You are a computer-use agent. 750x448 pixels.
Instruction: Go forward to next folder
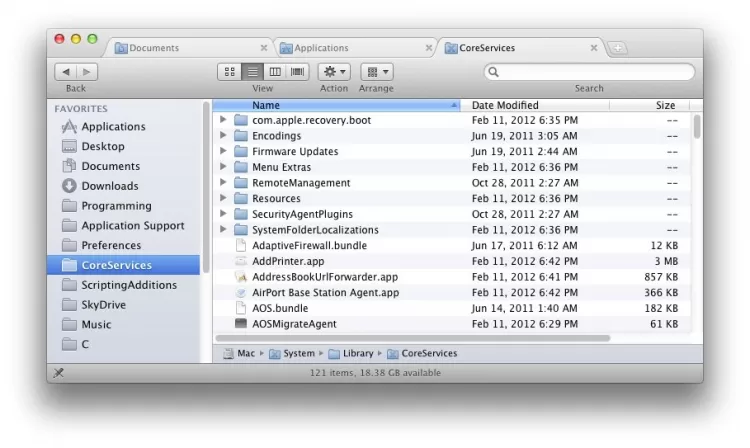click(87, 72)
